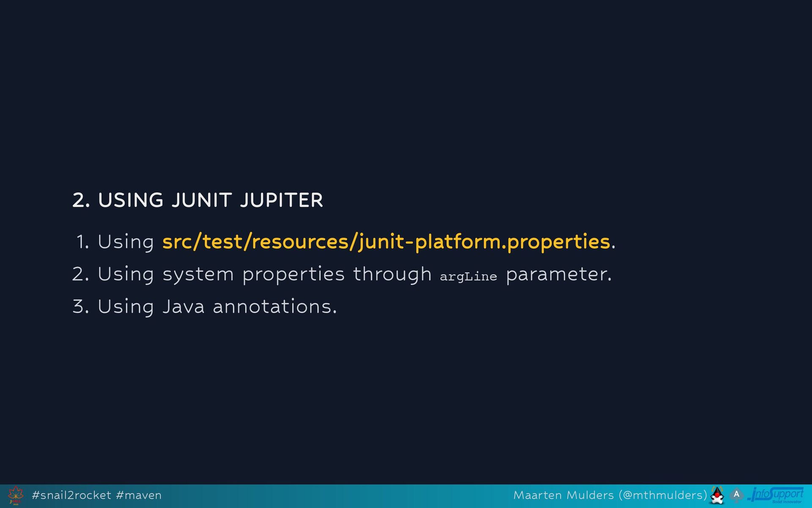
Task: Click the word 'through' in second item
Action: click(x=392, y=275)
